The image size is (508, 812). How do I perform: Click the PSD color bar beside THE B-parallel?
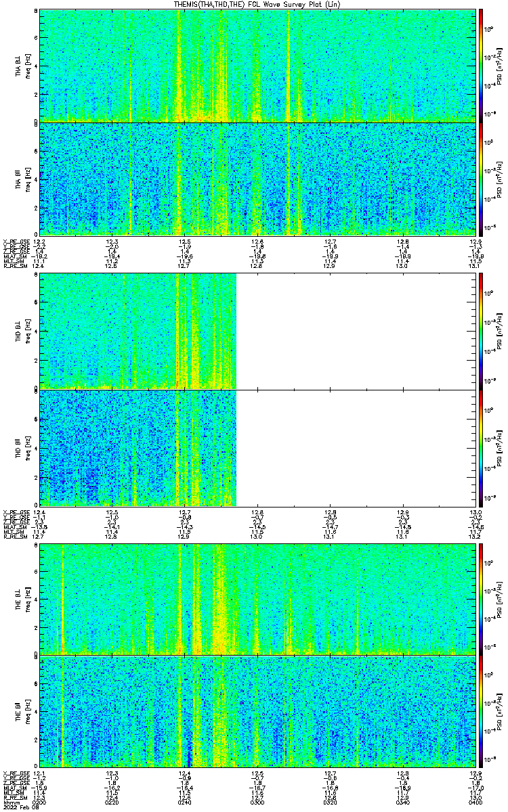coord(481,712)
